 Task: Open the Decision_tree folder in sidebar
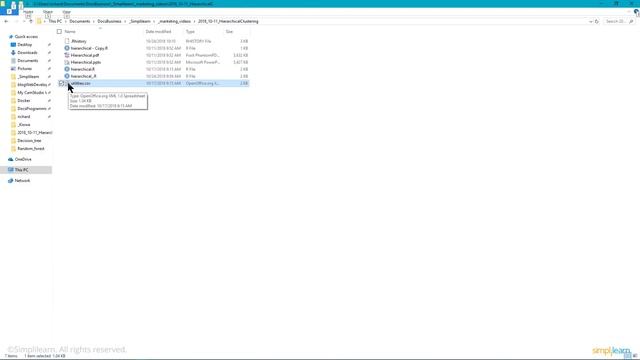pos(29,140)
